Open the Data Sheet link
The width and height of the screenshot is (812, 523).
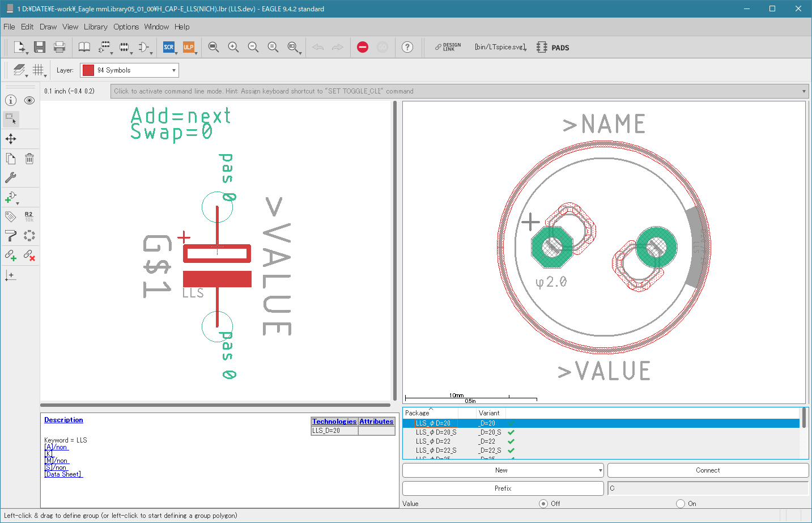pos(63,474)
